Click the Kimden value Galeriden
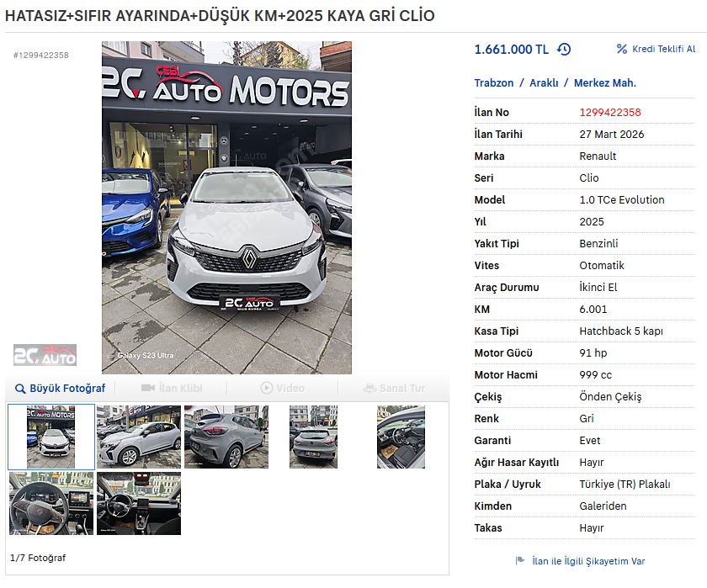 pyautogui.click(x=603, y=506)
